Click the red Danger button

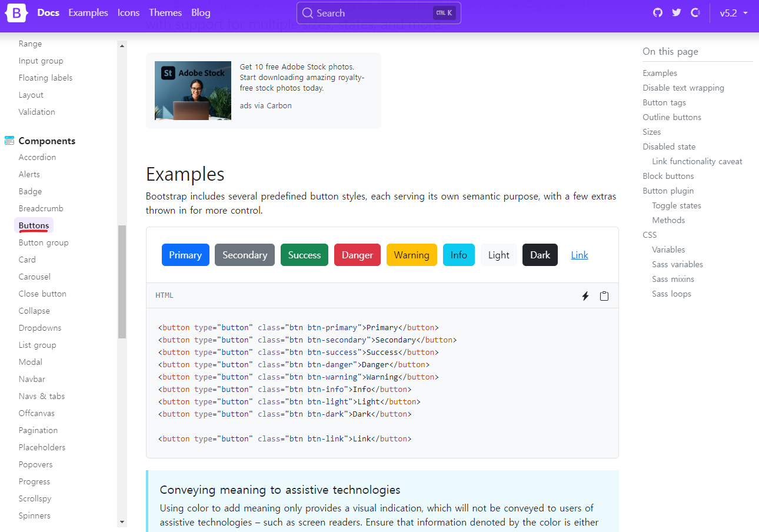pyautogui.click(x=357, y=255)
